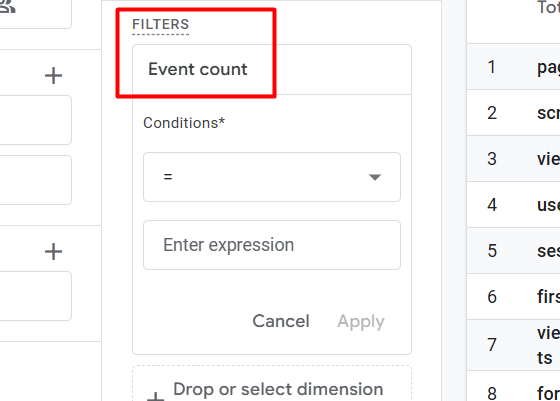Cancel the Event count filter
This screenshot has width=560, height=401.
click(281, 321)
